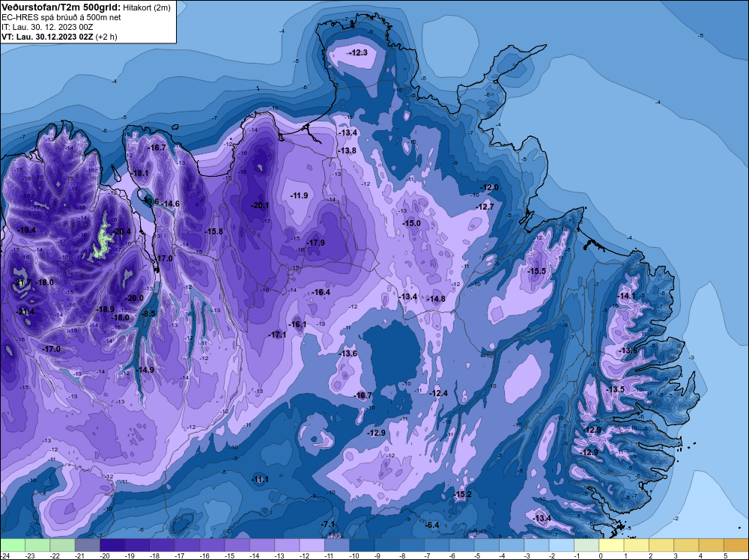The height and width of the screenshot is (560, 749).
Task: Select the legend swatch labeled -23
Action: [x=37, y=545]
